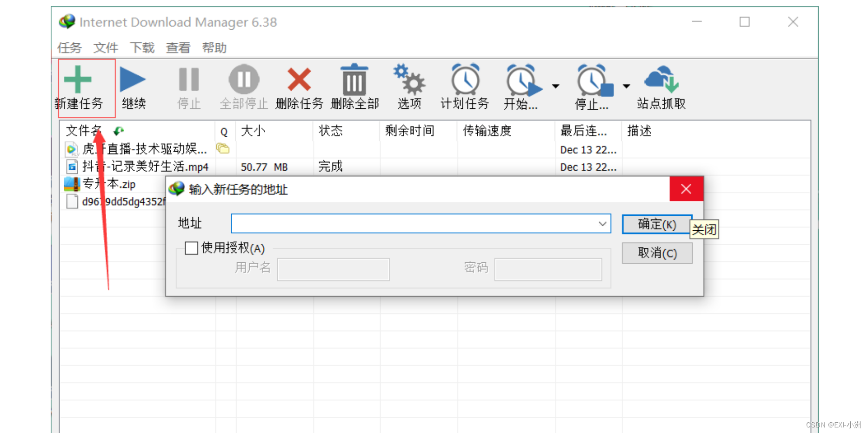Enable the 使用授权(A) checkbox
The image size is (868, 433).
click(191, 248)
